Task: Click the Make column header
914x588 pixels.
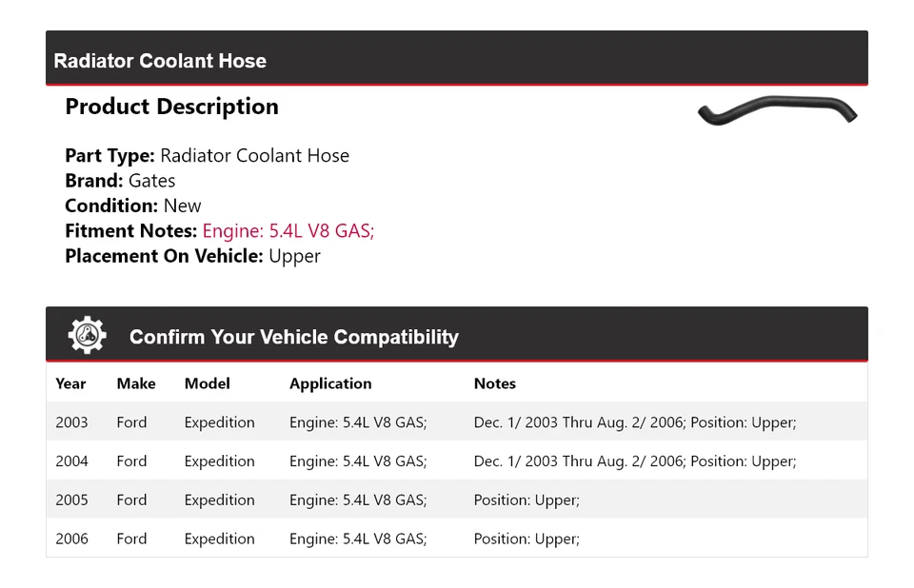Action: point(136,383)
